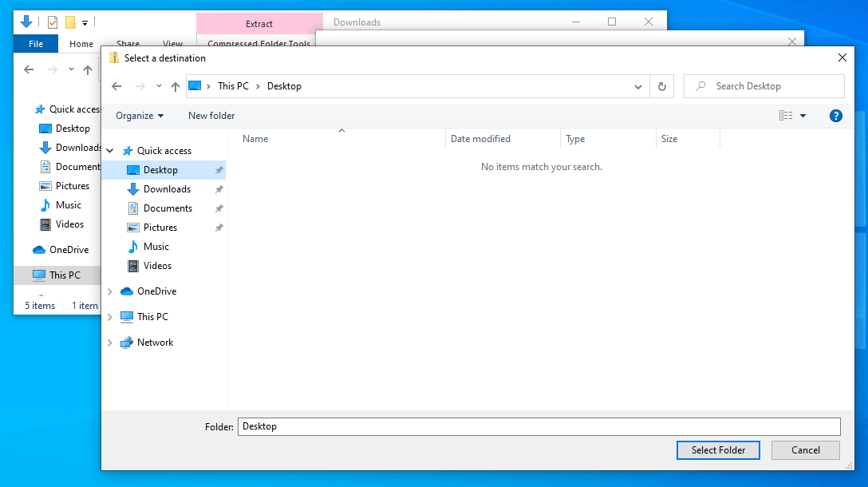Click the Folder name text field
The width and height of the screenshot is (868, 487).
pos(539,426)
